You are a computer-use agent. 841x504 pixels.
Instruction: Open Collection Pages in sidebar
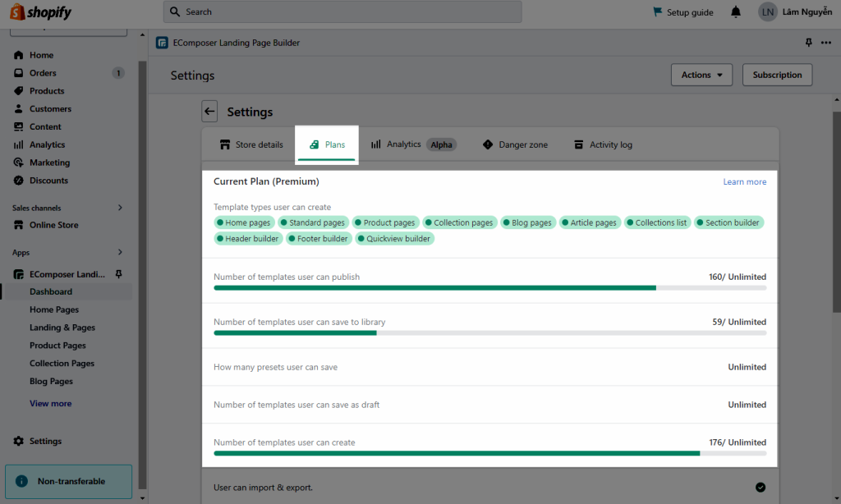pyautogui.click(x=62, y=364)
